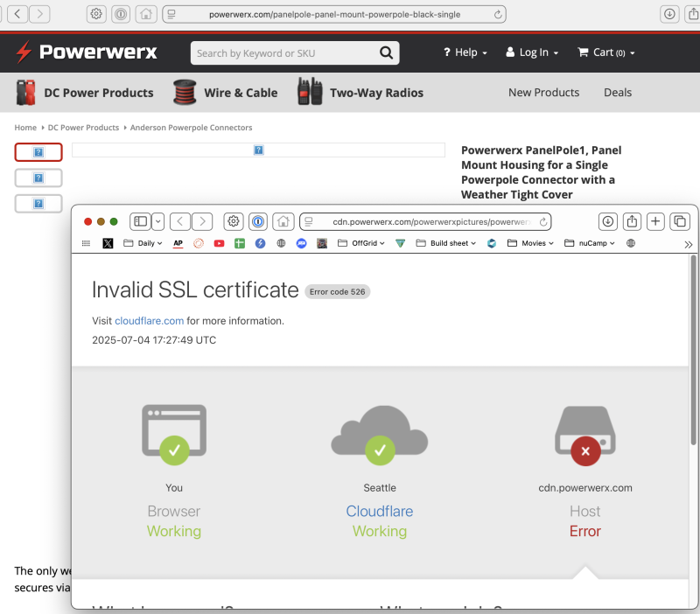Click the Home icon in the front window toolbar
The image size is (700, 614).
tap(283, 222)
